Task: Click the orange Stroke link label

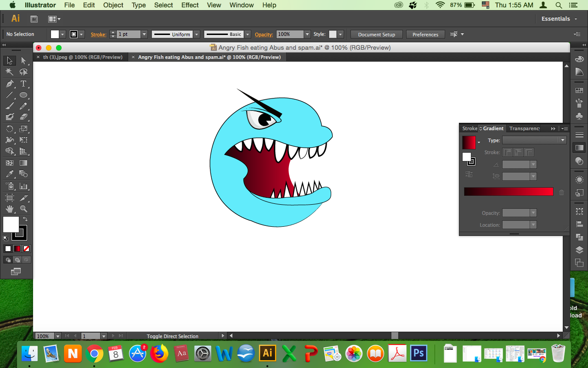Action: point(98,34)
